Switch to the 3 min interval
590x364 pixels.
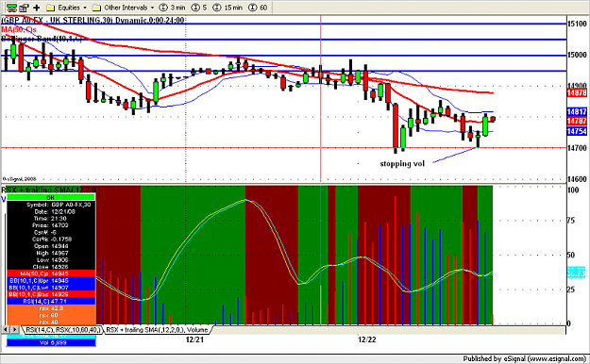(x=173, y=8)
